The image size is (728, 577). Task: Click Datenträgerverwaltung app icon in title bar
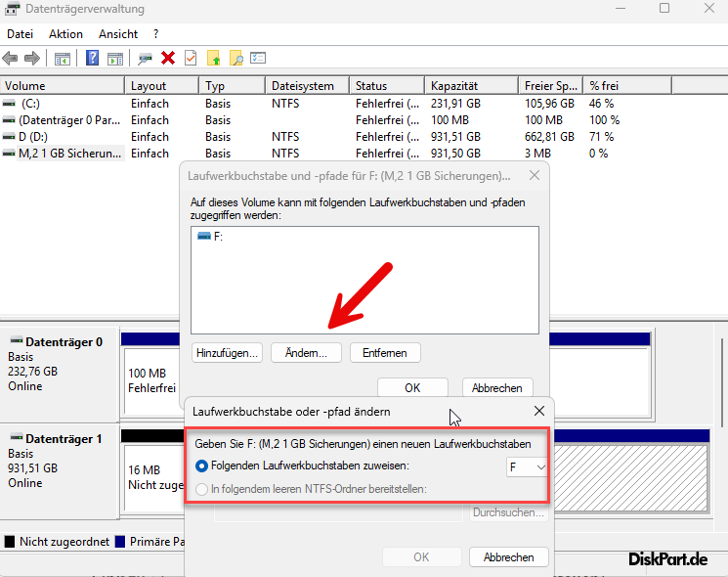tap(12, 9)
